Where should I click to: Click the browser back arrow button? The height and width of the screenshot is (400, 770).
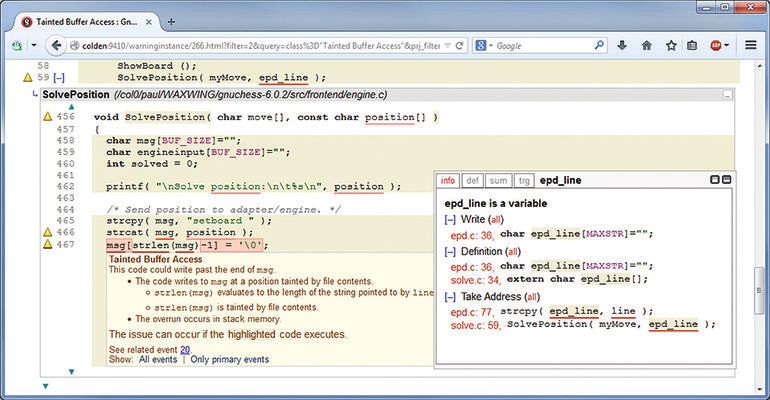pyautogui.click(x=56, y=46)
